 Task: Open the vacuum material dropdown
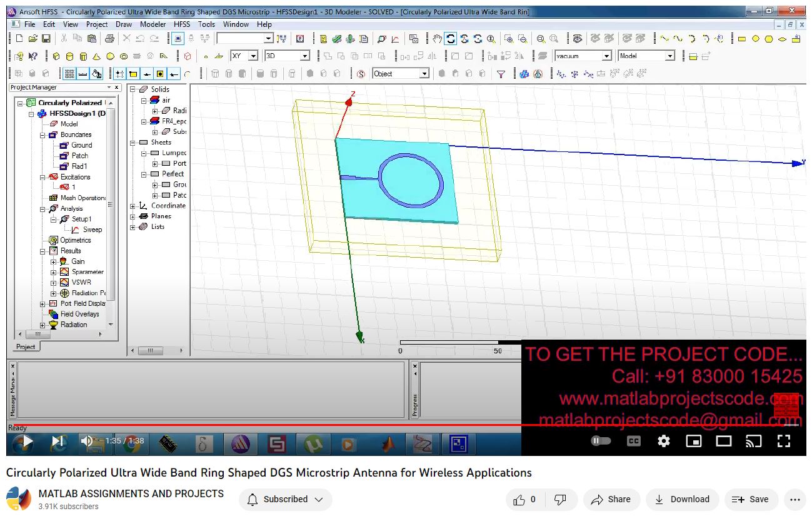(606, 56)
